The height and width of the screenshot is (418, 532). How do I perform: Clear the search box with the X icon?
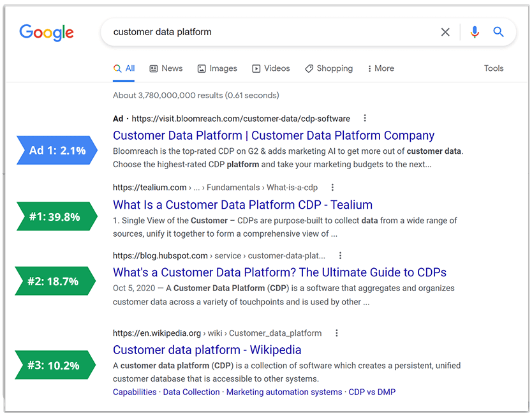pos(445,32)
